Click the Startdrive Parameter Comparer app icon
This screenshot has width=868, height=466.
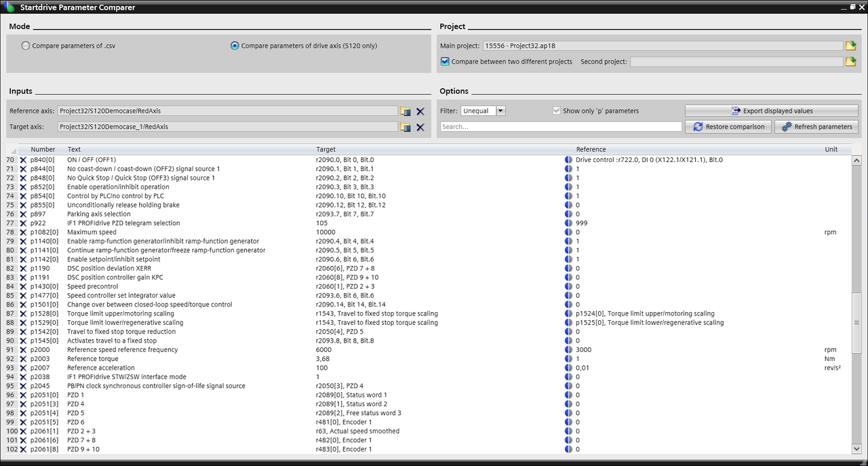click(x=9, y=7)
